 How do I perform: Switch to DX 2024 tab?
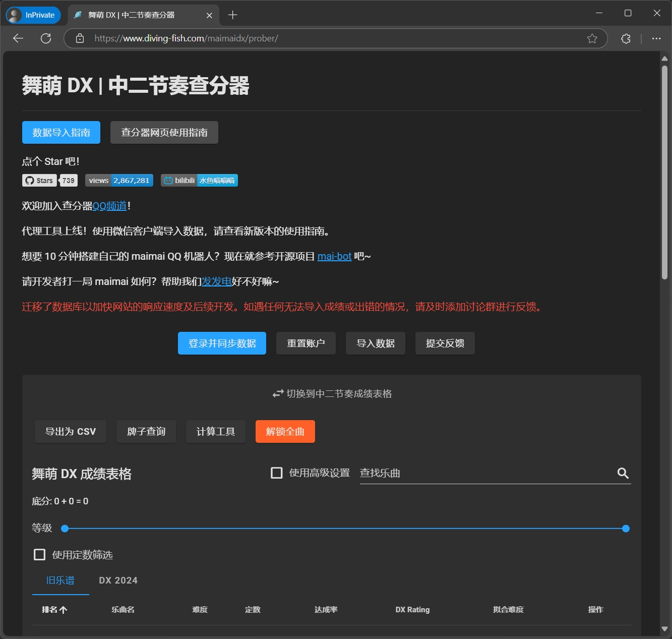(x=118, y=580)
